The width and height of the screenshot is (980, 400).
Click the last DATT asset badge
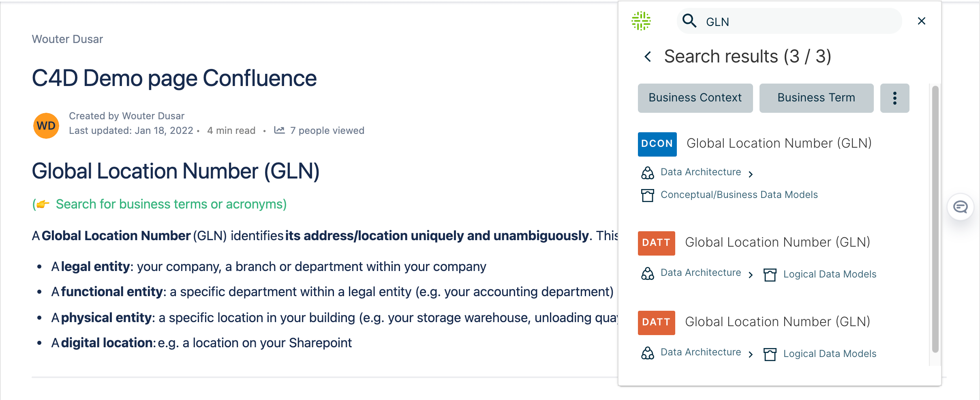point(656,323)
